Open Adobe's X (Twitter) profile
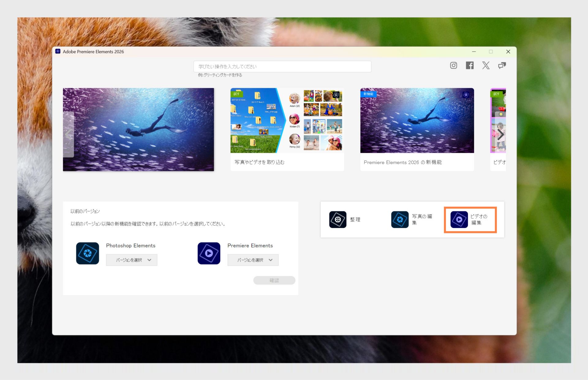Screen dimensions: 588x380 (486, 65)
